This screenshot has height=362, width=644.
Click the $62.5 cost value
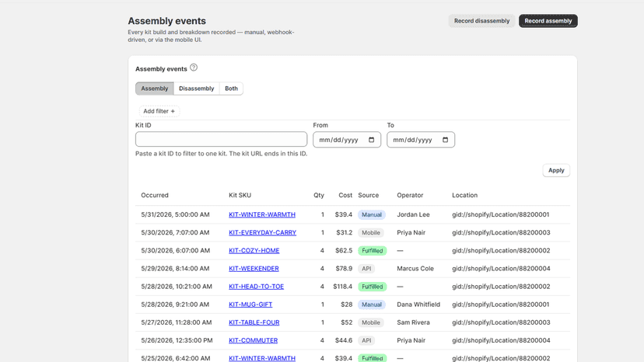click(x=344, y=251)
